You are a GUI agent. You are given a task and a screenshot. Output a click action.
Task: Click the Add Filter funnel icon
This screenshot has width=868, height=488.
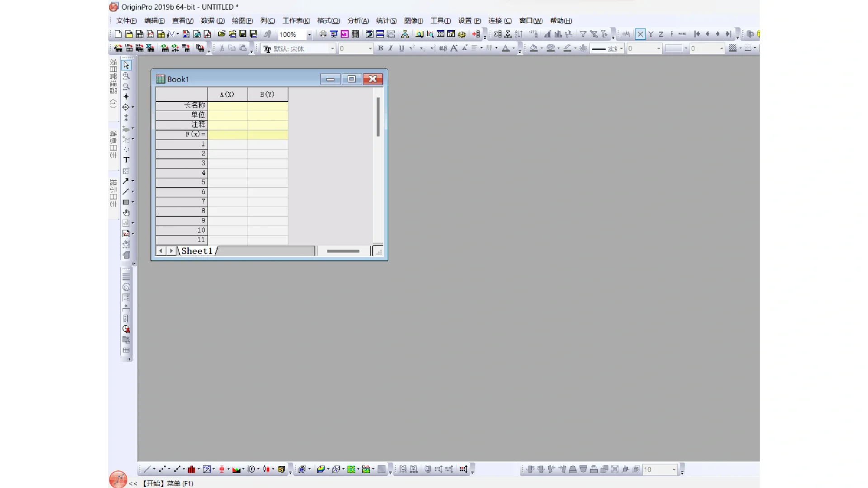[x=583, y=34]
